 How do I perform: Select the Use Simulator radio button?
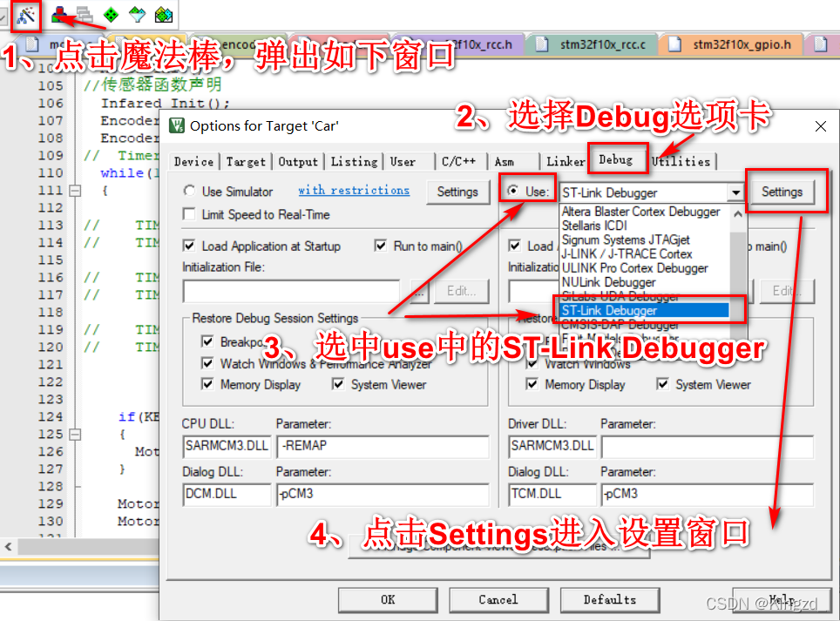pyautogui.click(x=189, y=191)
